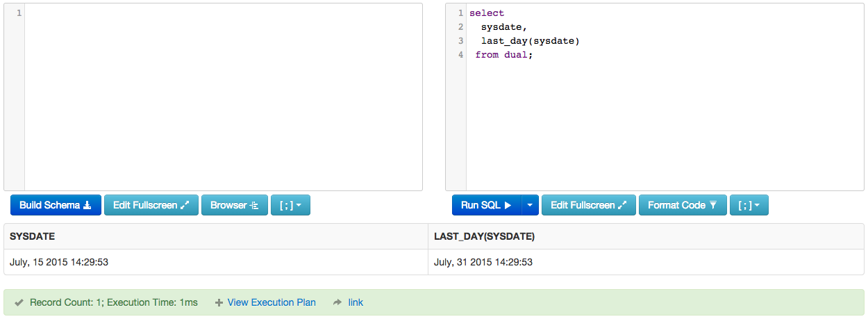The width and height of the screenshot is (868, 319).
Task: Open schema editor in fullscreen mode
Action: tap(151, 205)
